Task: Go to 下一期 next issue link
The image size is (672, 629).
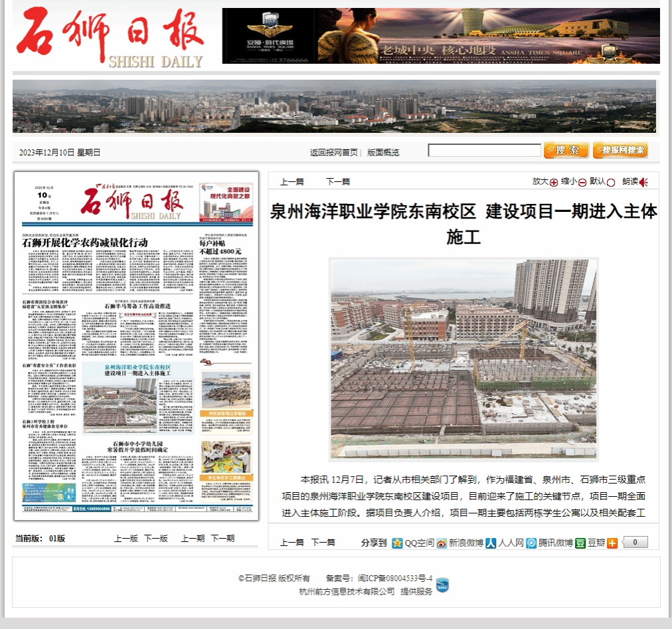Action: 222,538
